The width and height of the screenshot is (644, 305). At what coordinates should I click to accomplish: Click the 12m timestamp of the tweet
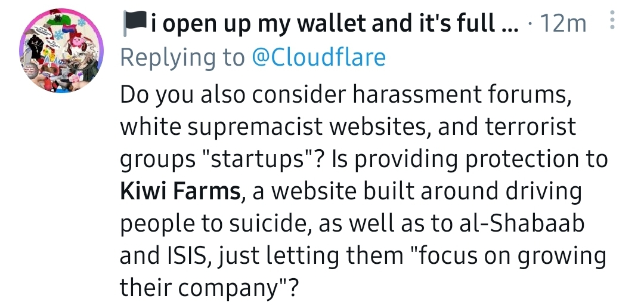pos(563,24)
